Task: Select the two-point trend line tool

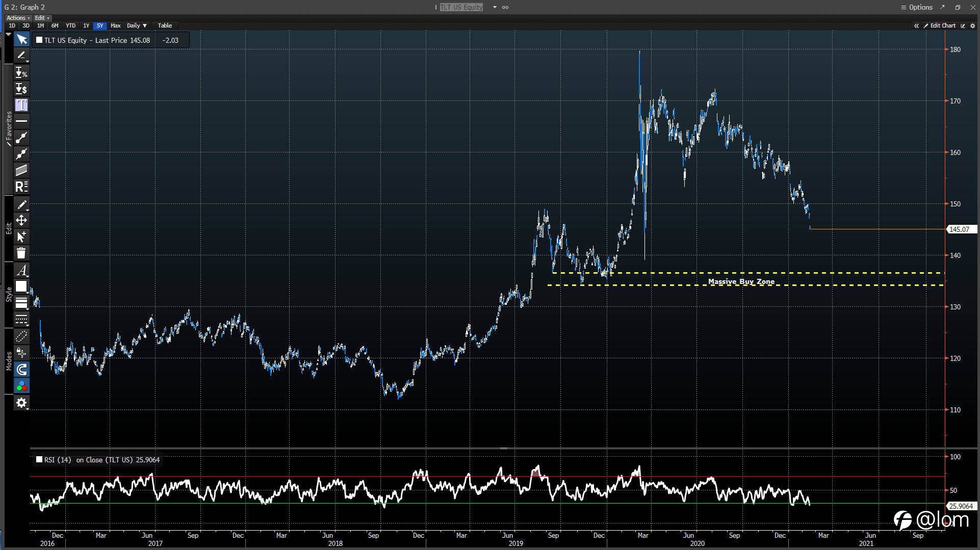Action: (21, 138)
